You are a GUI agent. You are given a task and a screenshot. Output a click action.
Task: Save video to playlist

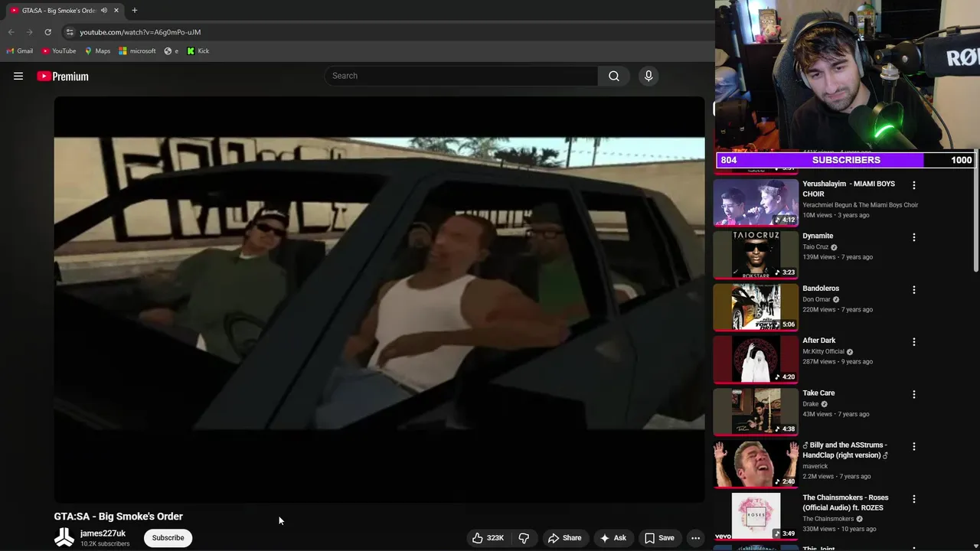(659, 538)
